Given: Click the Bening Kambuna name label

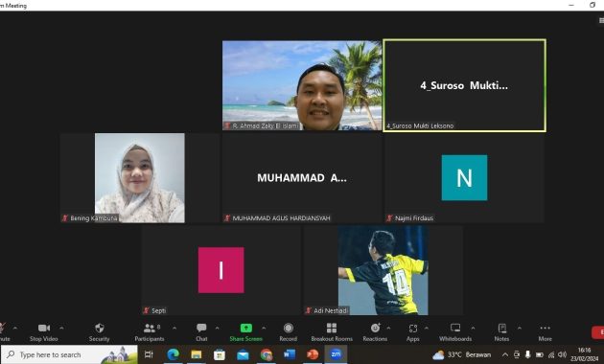Looking at the screenshot, I should [94, 218].
